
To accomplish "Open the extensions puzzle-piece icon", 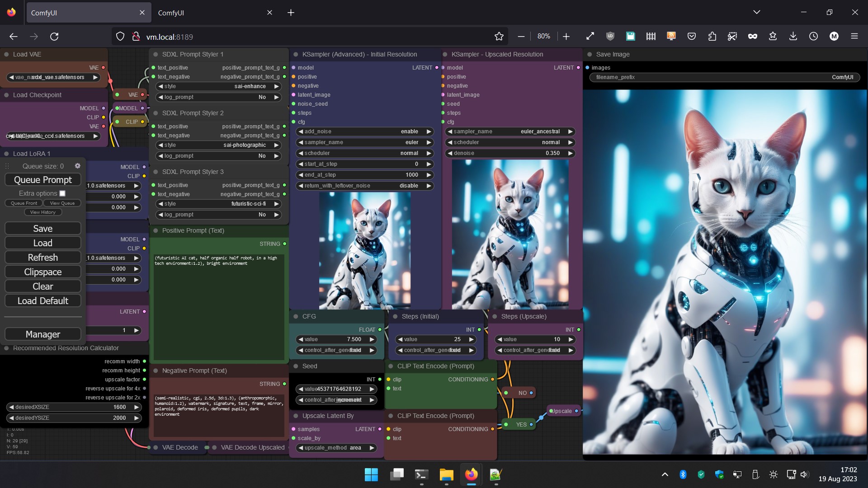I will (712, 37).
